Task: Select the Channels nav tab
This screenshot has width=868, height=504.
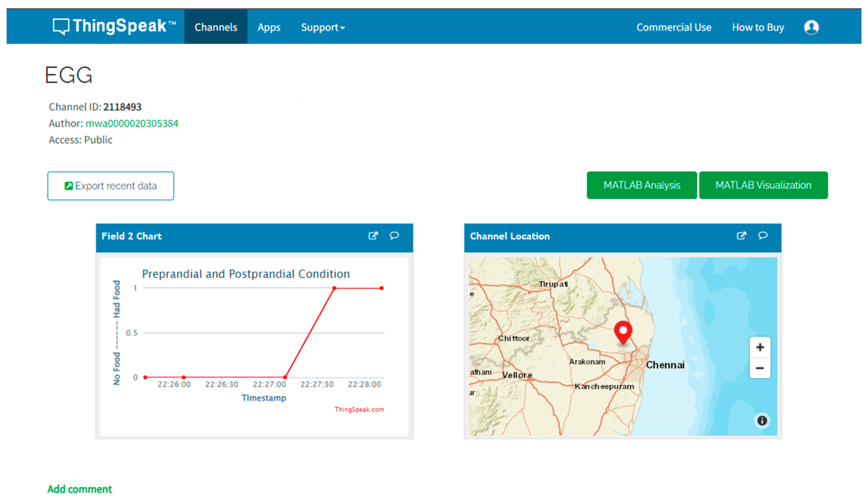Action: point(216,27)
